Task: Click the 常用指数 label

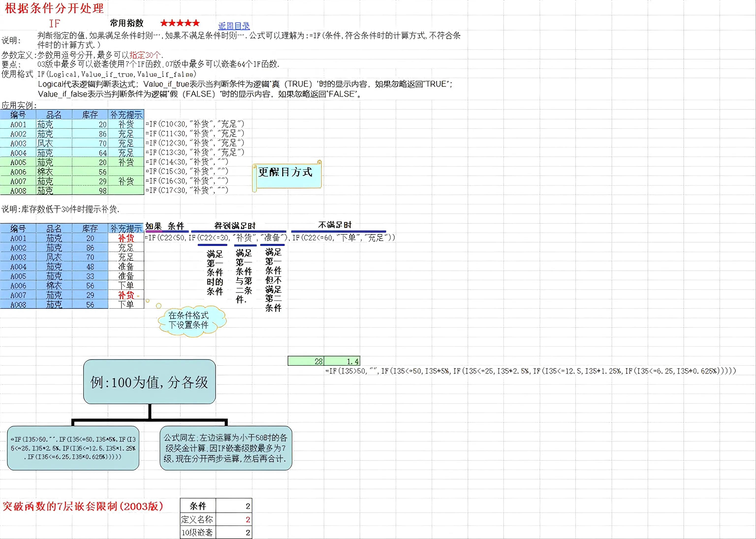Action: (126, 23)
